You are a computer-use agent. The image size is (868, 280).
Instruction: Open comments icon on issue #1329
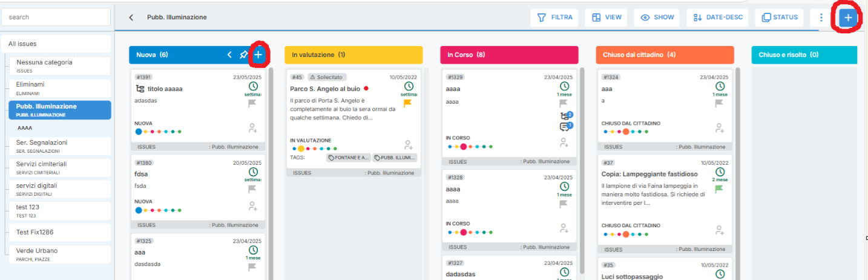(x=565, y=127)
